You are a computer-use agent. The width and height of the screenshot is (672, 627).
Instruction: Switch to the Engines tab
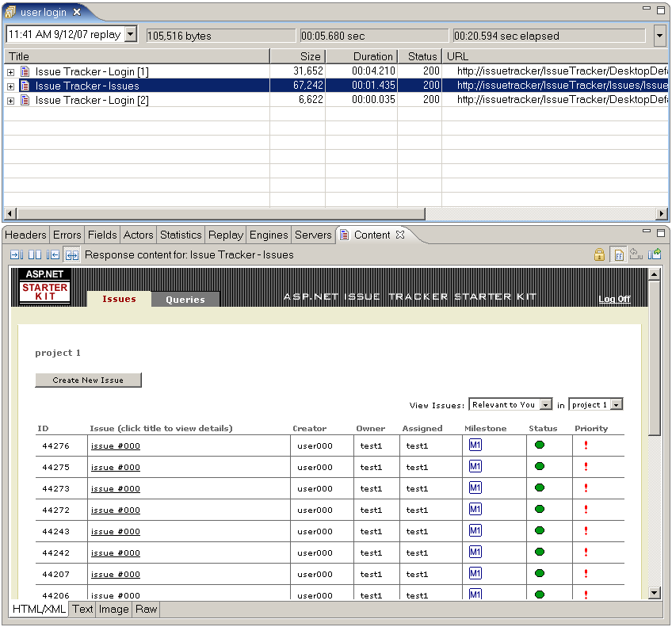pyautogui.click(x=269, y=235)
